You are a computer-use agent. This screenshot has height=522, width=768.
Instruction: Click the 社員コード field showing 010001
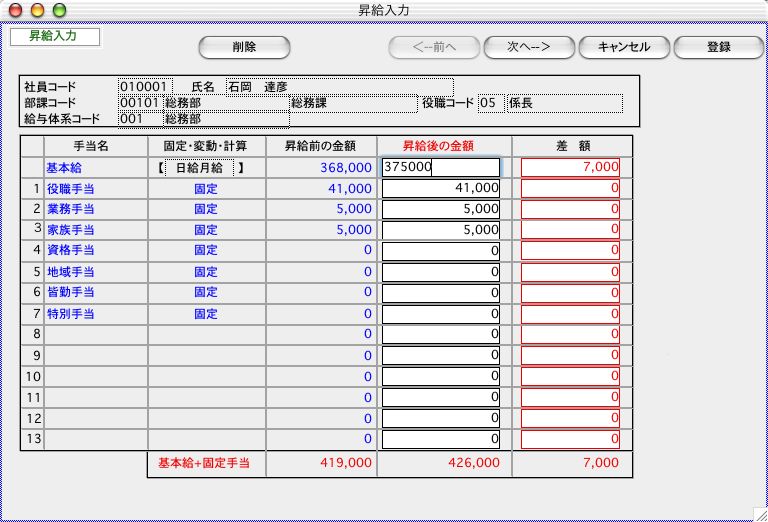pyautogui.click(x=145, y=87)
